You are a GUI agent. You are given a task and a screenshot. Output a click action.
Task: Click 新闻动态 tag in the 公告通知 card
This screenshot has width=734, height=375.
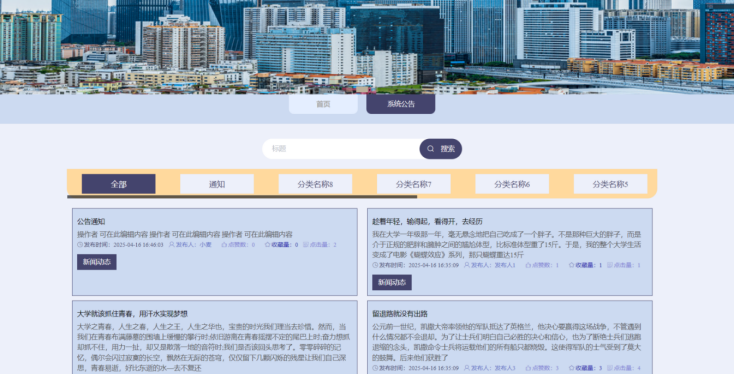pyautogui.click(x=97, y=262)
